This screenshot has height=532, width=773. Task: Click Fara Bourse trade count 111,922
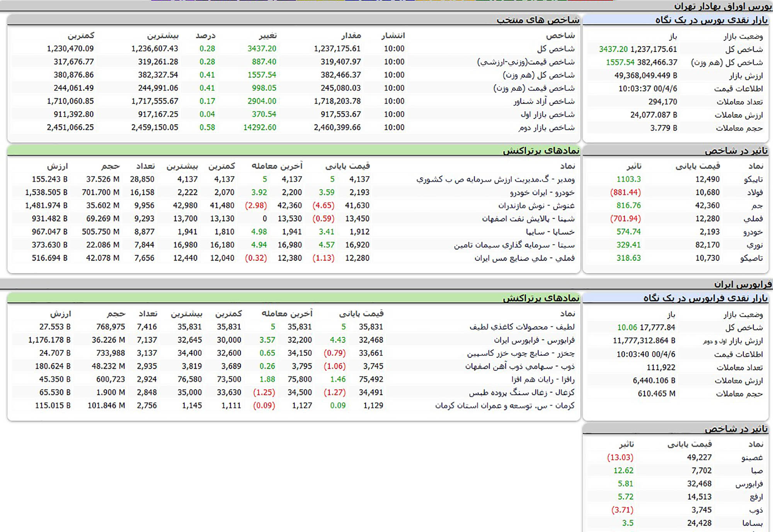click(x=661, y=367)
